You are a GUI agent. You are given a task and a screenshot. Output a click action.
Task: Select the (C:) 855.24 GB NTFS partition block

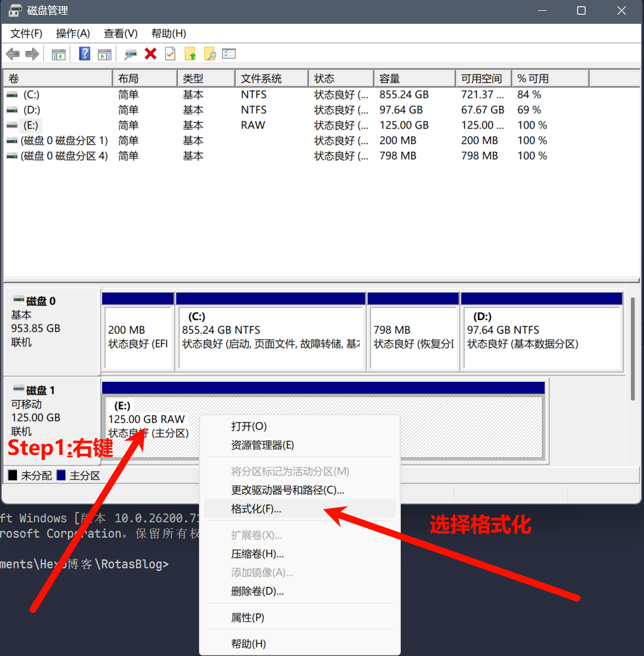point(270,337)
